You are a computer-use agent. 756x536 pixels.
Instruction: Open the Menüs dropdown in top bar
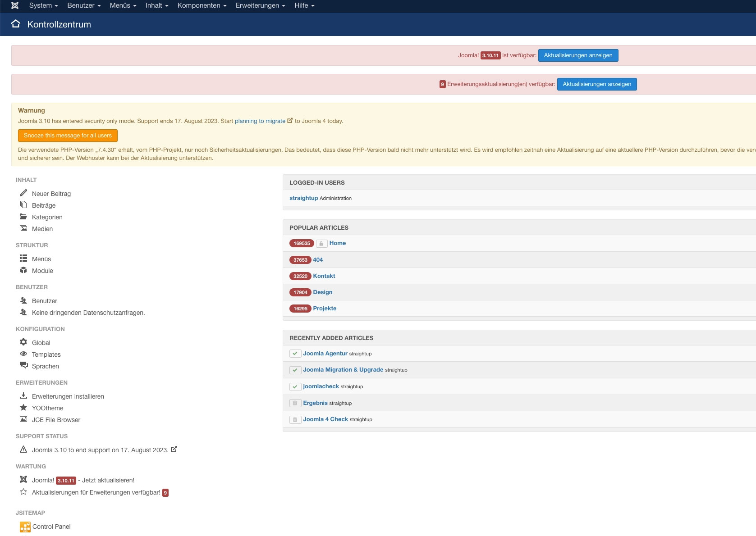pyautogui.click(x=123, y=5)
